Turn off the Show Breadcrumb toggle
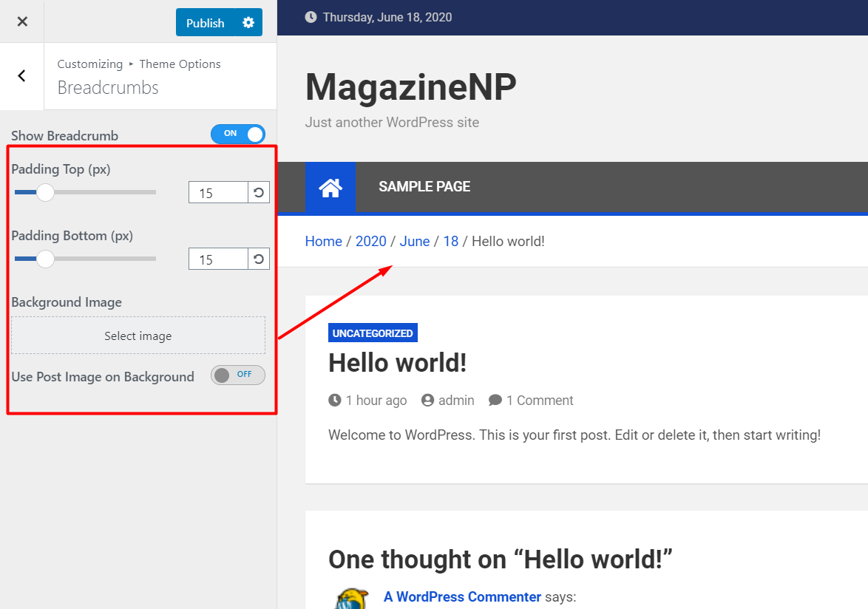 pos(238,134)
